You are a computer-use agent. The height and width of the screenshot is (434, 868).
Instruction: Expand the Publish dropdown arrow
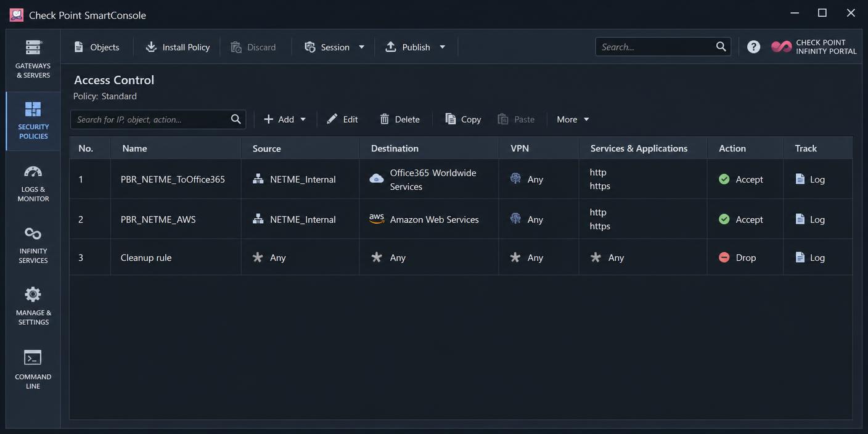click(442, 47)
